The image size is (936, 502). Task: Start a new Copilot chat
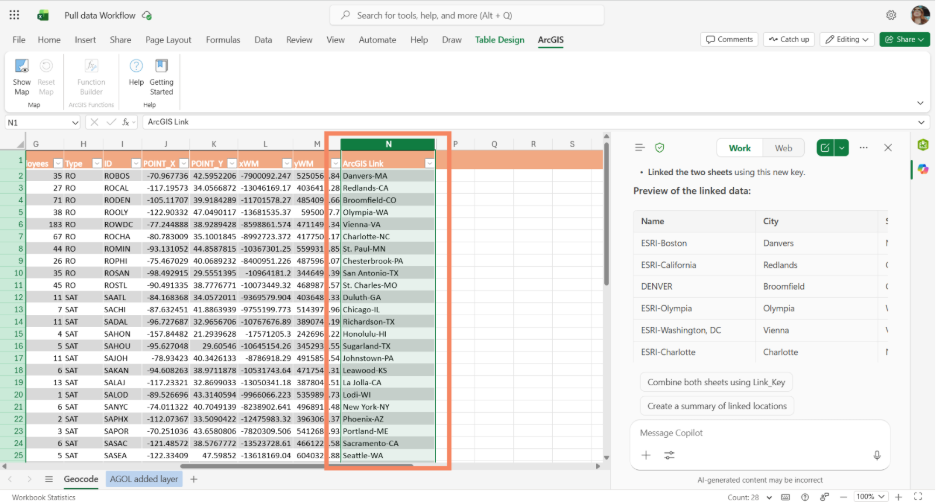point(824,148)
